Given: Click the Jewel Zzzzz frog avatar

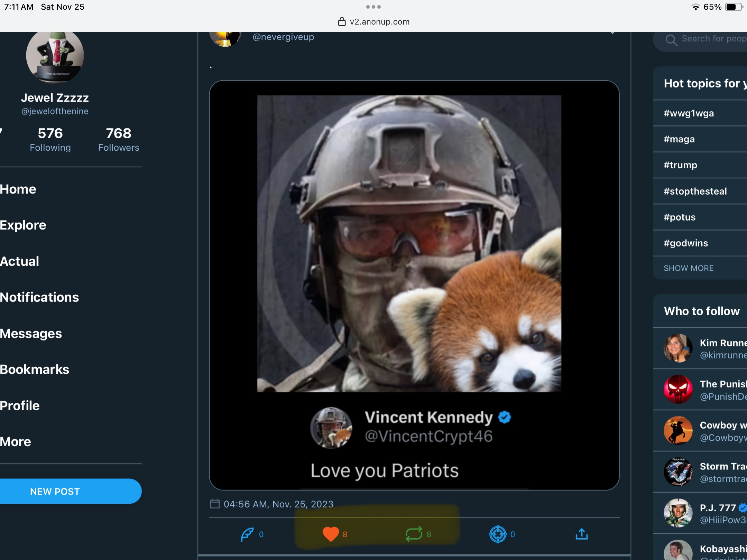Looking at the screenshot, I should tap(55, 56).
